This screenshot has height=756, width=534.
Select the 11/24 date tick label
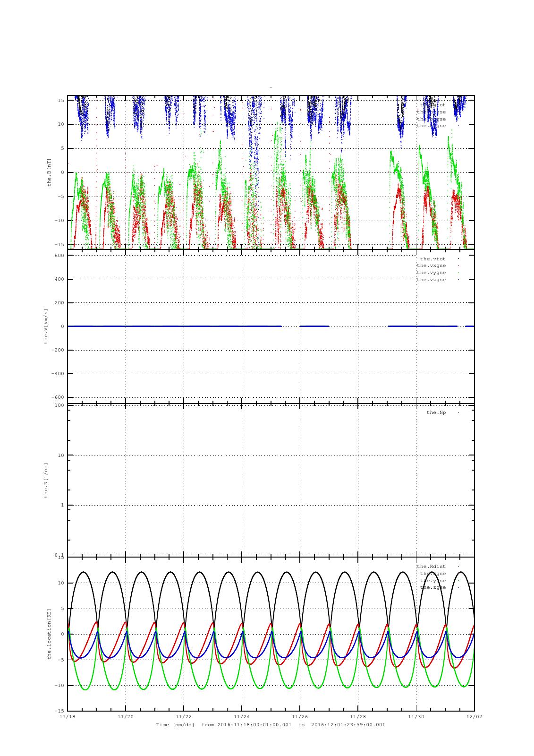point(241,716)
